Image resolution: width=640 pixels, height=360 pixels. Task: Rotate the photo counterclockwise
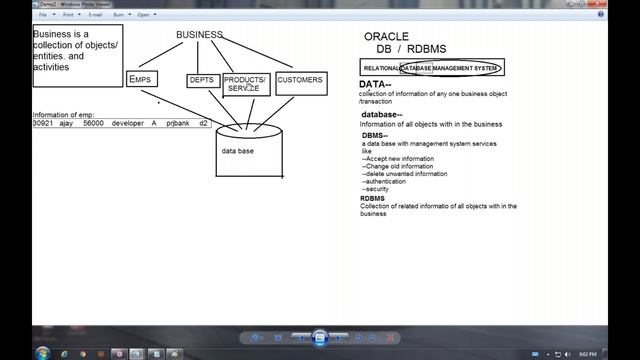click(x=359, y=338)
